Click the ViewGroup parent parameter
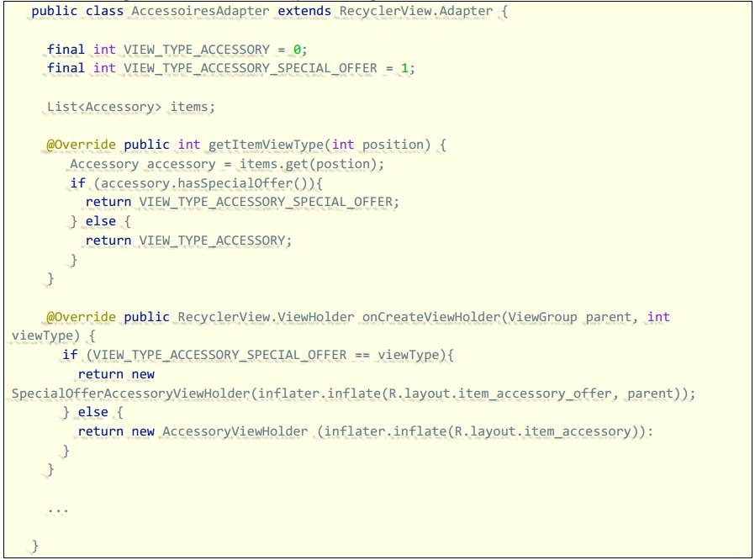Screen dimensions: 755x560 pos(570,317)
